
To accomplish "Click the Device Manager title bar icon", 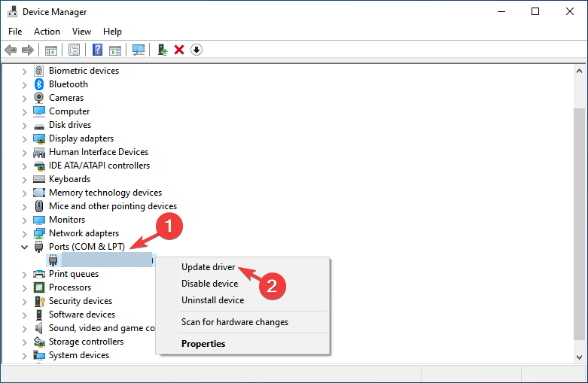I will (x=12, y=11).
